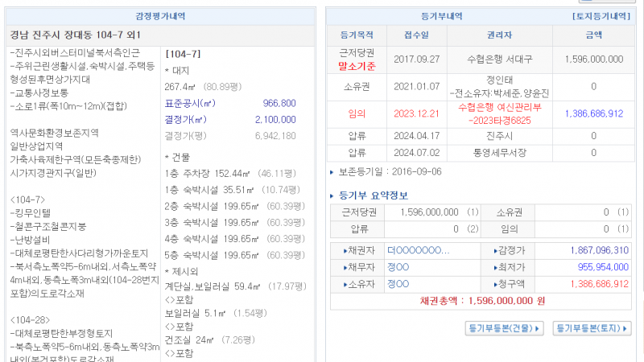Click the creditor name 더OOOOOOO…
The width and height of the screenshot is (644, 362).
[x=418, y=250]
